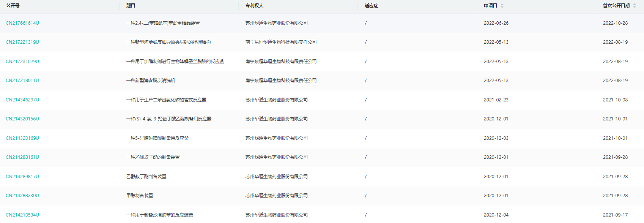644x223 pixels.
Task: Open patent link CN214320156U
Action: pos(22,119)
